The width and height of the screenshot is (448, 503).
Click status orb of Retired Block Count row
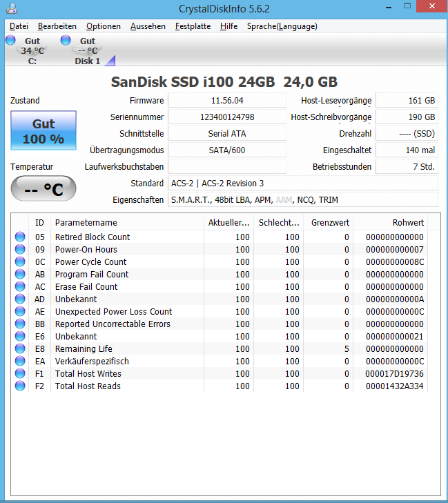20,237
